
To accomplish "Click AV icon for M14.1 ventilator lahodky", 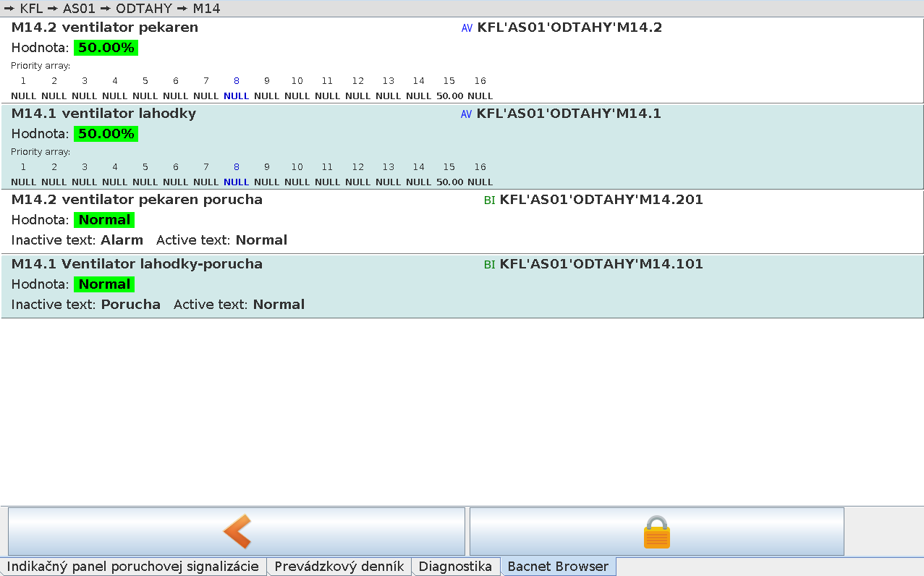I will [x=466, y=114].
